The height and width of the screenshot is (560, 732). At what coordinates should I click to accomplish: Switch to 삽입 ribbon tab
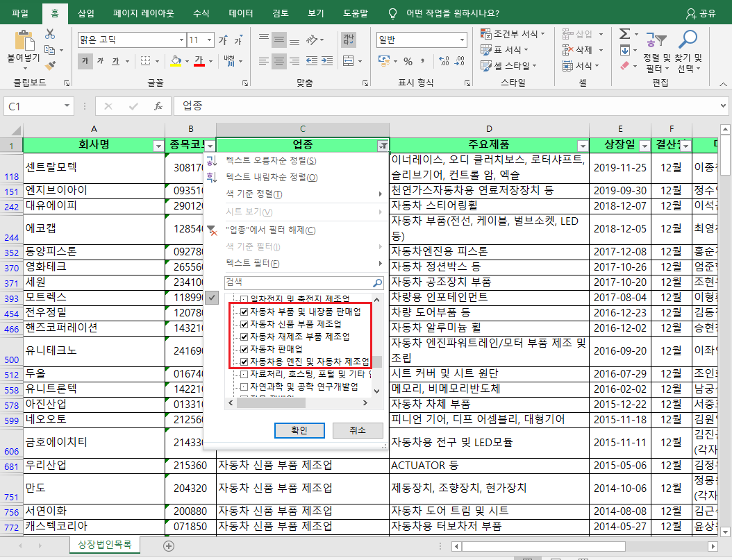[86, 13]
